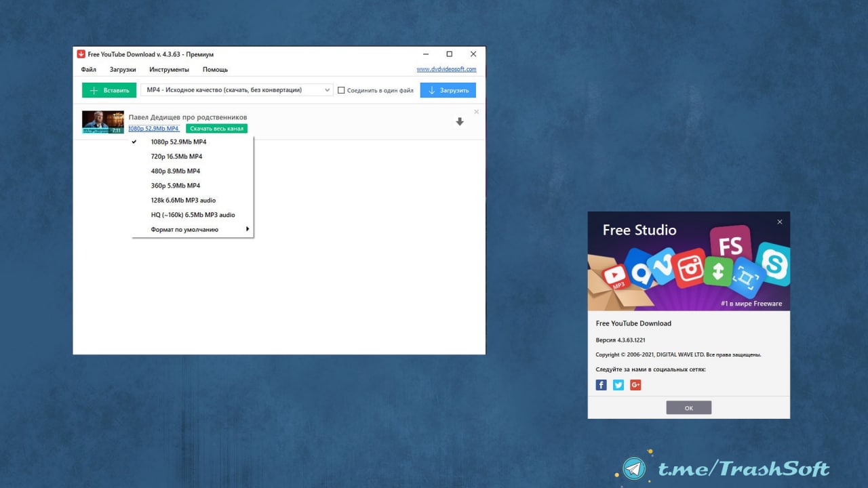Click the green Вставить button
This screenshot has width=868, height=488.
[x=109, y=90]
